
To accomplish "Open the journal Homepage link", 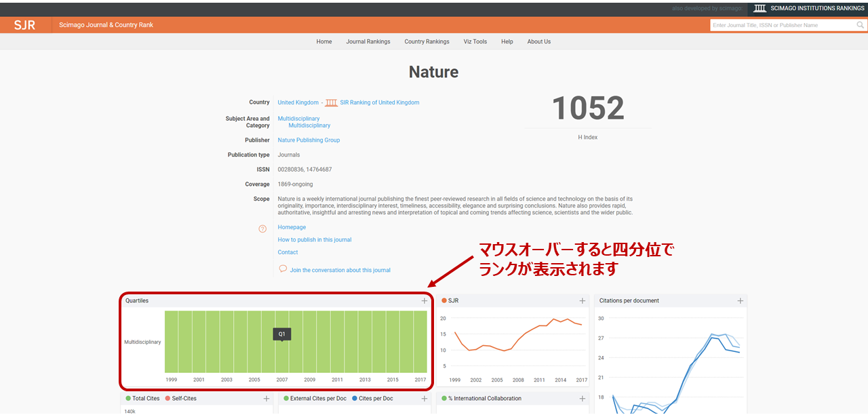I will 292,227.
